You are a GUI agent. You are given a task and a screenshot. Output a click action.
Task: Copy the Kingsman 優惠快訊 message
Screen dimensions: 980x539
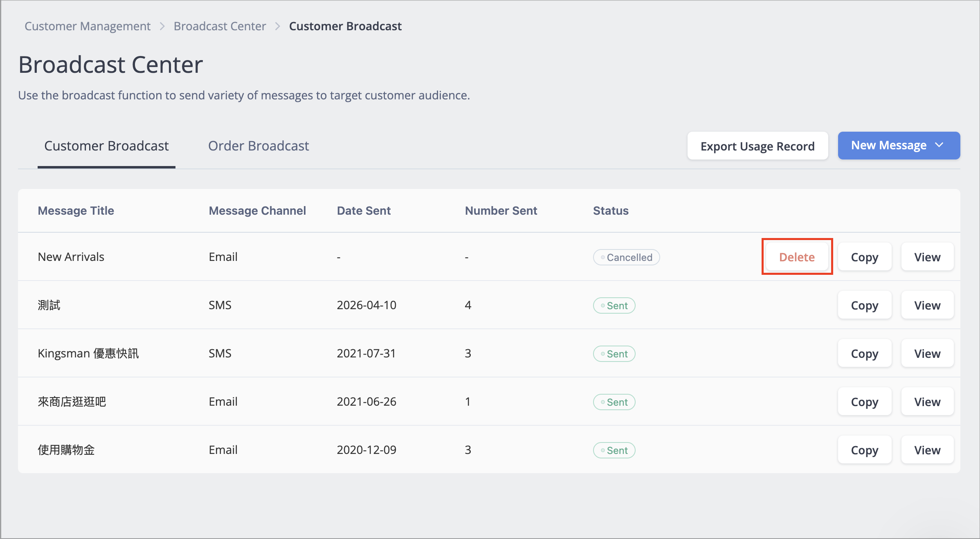pos(865,353)
